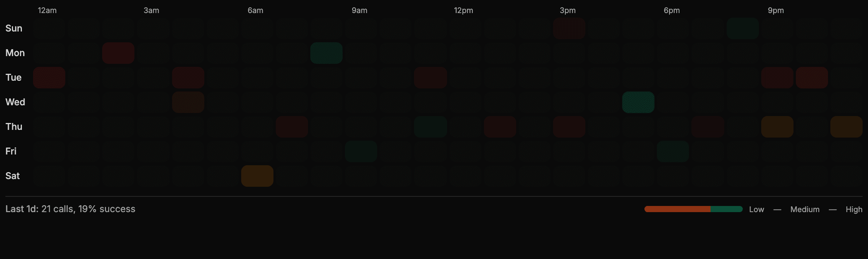The width and height of the screenshot is (868, 259).
Task: Click "Last 1d: 21 calls, 19% success" summary
Action: pyautogui.click(x=70, y=209)
